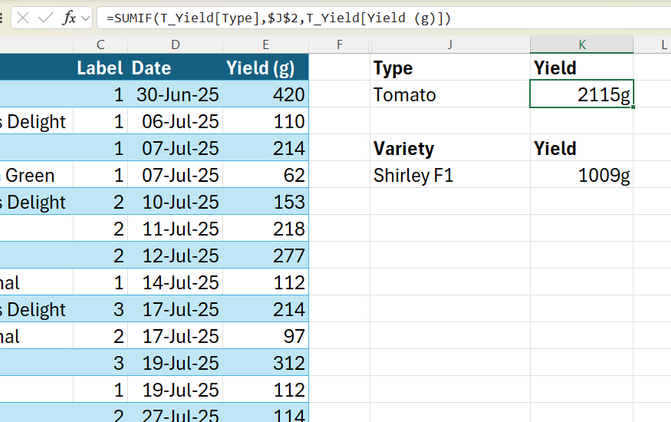Click the Yield heading above 1009g
Screen dimensions: 671x422
click(582, 148)
